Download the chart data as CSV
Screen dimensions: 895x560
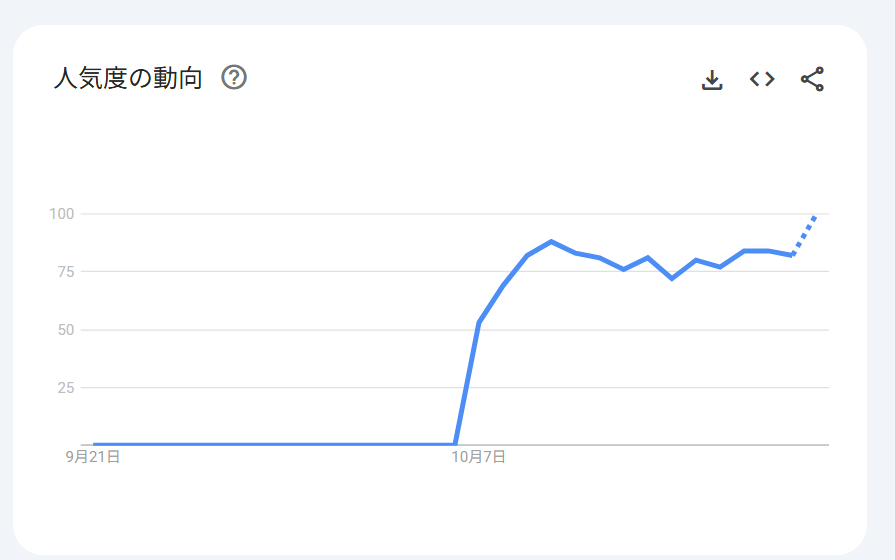(712, 80)
